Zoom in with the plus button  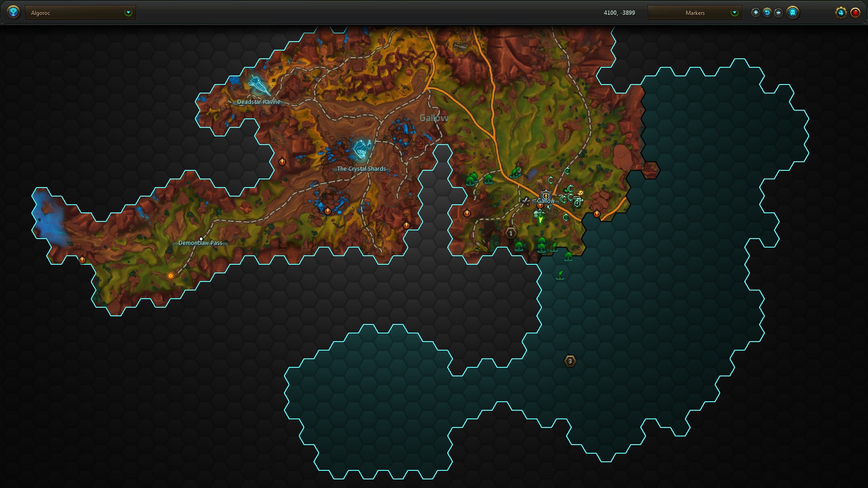pyautogui.click(x=755, y=13)
